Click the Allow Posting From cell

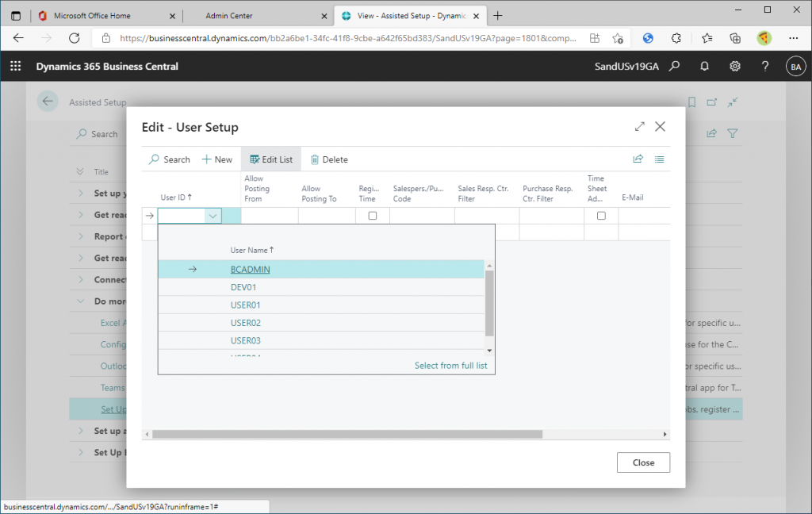[270, 216]
